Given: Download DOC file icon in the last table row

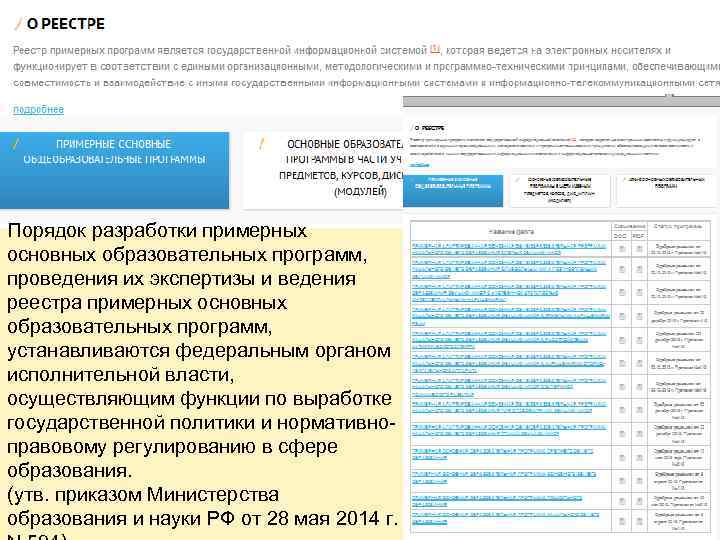Looking at the screenshot, I should [x=622, y=521].
